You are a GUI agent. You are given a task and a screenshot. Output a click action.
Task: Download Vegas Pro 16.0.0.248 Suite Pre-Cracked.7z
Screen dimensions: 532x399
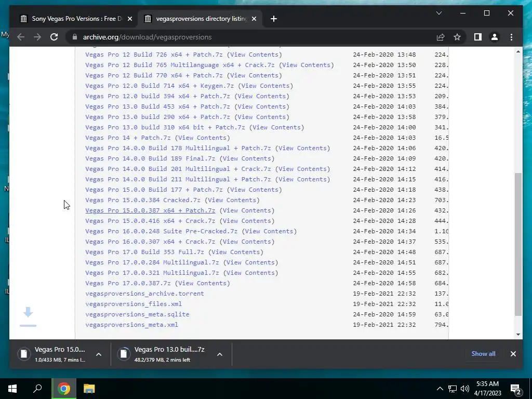[x=161, y=231]
